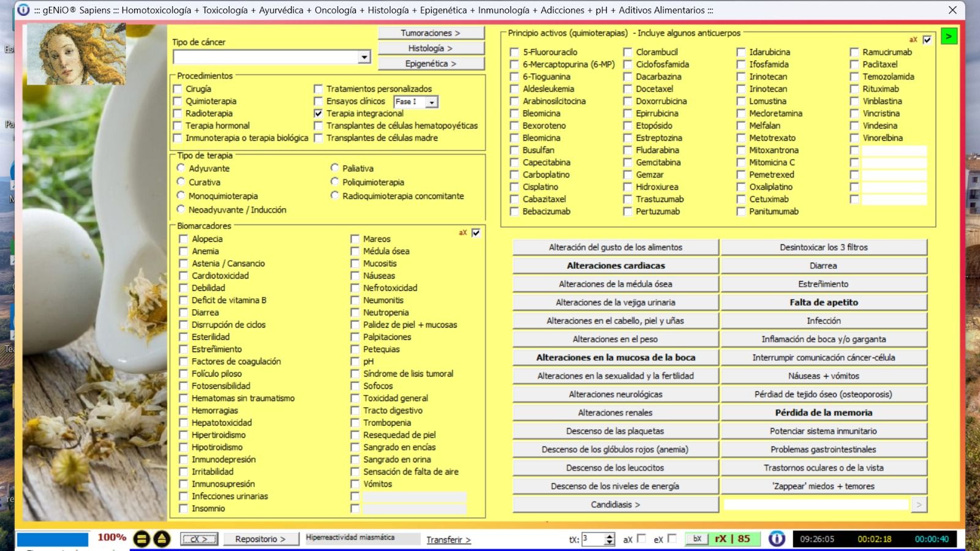Viewport: 980px width, 551px height.
Task: Check the Paclitaxel checkbox
Action: coord(854,64)
